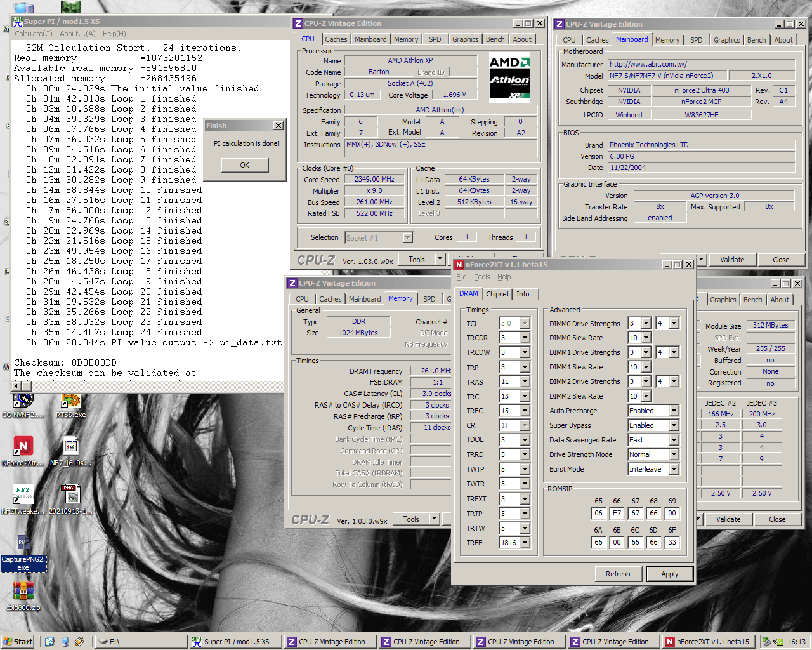Select the cbid800.zip archive icon
The height and width of the screenshot is (650, 812).
point(23,597)
